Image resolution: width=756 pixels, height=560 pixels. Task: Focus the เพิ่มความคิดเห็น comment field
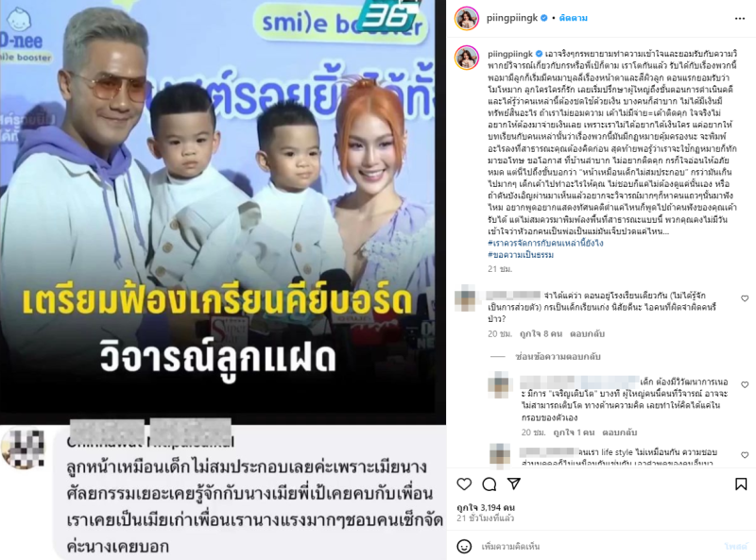598,547
